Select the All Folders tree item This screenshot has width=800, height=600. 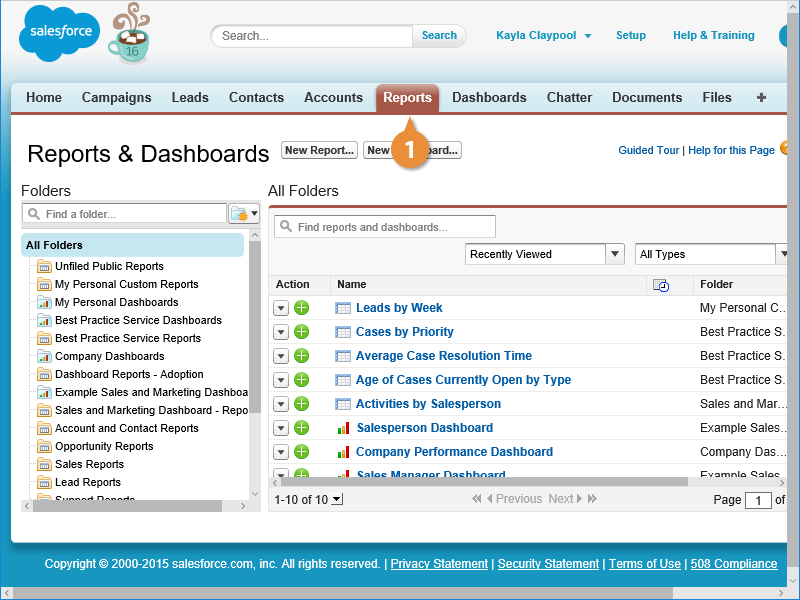(x=133, y=245)
